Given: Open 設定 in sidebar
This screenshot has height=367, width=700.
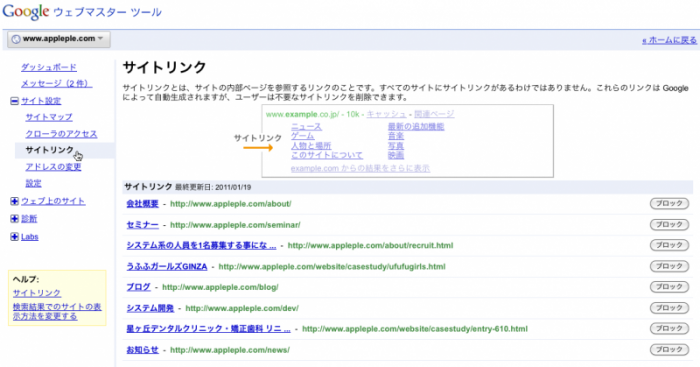Looking at the screenshot, I should click(33, 183).
